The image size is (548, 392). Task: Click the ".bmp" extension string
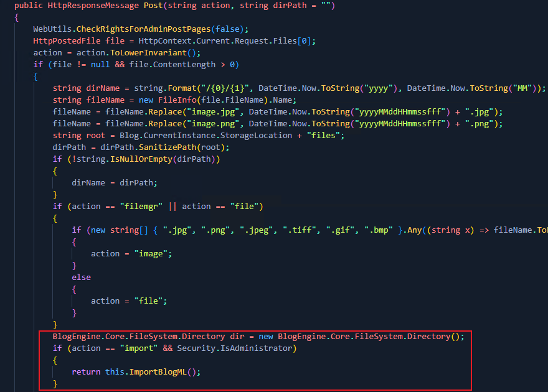[x=379, y=230]
